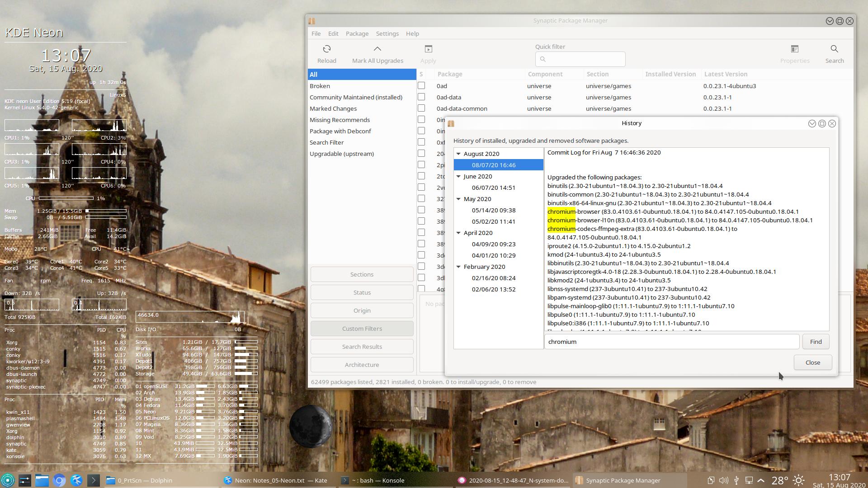
Task: Open system settings icon in taskbar
Action: click(x=25, y=480)
